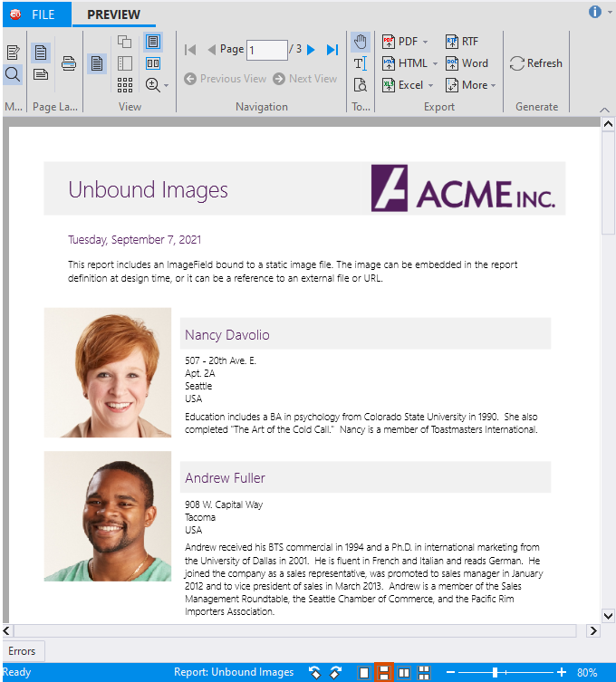Screen dimensions: 616x682
Task: Open the thumbnails grid view icon
Action: (125, 85)
